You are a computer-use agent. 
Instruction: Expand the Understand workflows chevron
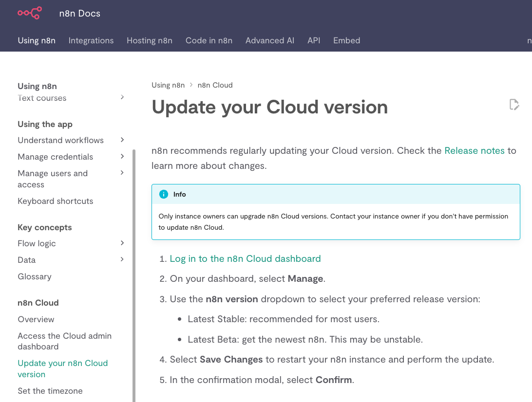click(x=122, y=140)
